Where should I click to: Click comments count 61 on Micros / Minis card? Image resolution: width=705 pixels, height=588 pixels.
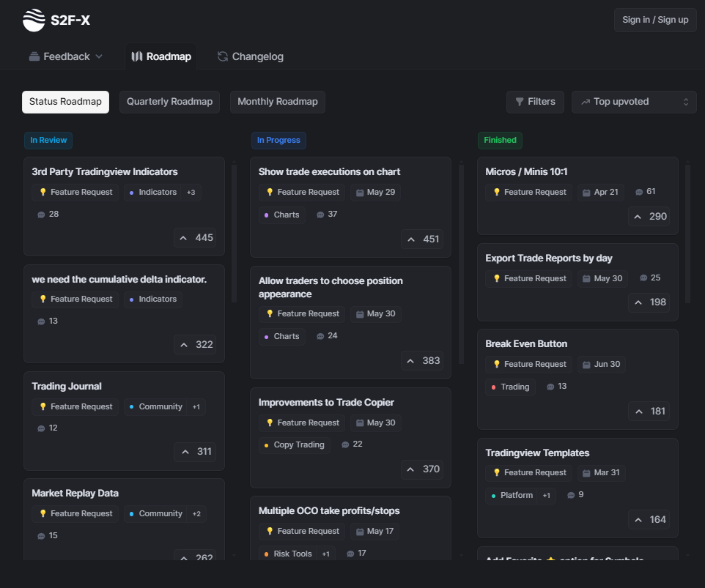[x=645, y=192]
